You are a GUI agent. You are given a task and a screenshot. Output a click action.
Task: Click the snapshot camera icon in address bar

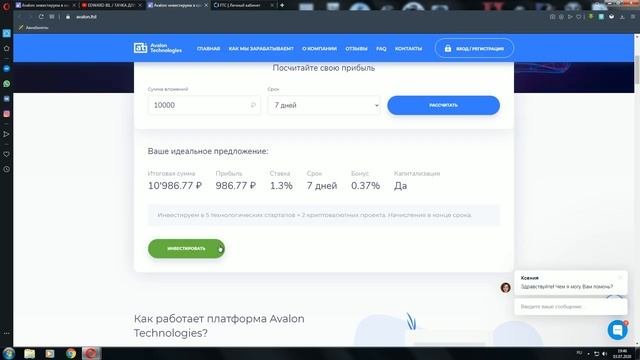tap(552, 17)
